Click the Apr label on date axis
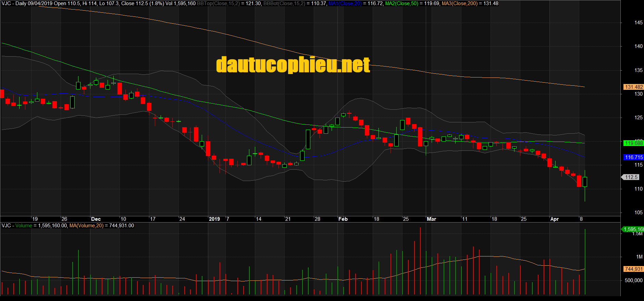 (x=554, y=219)
